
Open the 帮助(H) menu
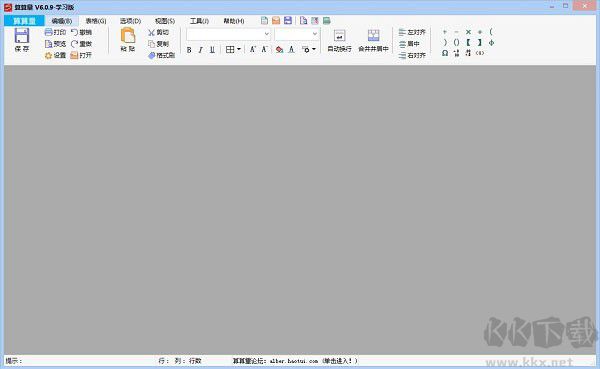(x=234, y=21)
